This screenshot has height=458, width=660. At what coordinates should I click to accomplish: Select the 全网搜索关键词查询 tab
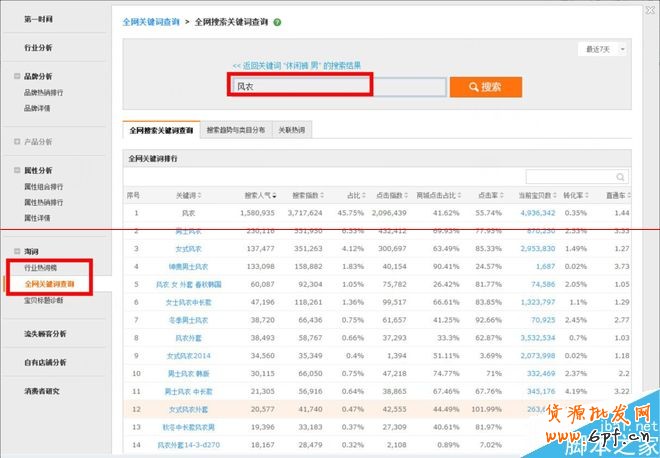pyautogui.click(x=159, y=130)
